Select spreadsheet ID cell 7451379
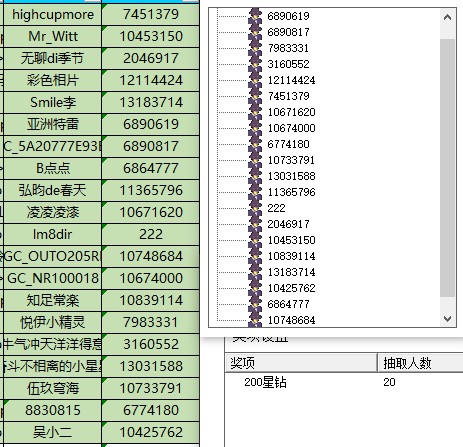This screenshot has width=463, height=447. point(151,14)
